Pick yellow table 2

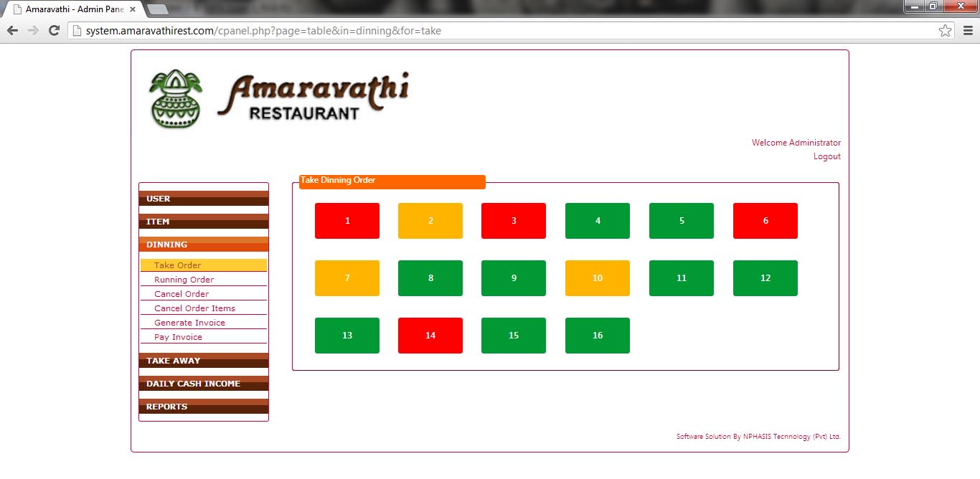[x=430, y=221]
